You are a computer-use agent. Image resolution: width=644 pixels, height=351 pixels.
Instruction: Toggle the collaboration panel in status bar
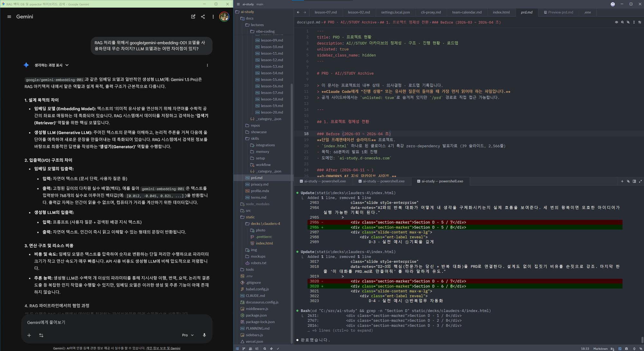(x=251, y=349)
